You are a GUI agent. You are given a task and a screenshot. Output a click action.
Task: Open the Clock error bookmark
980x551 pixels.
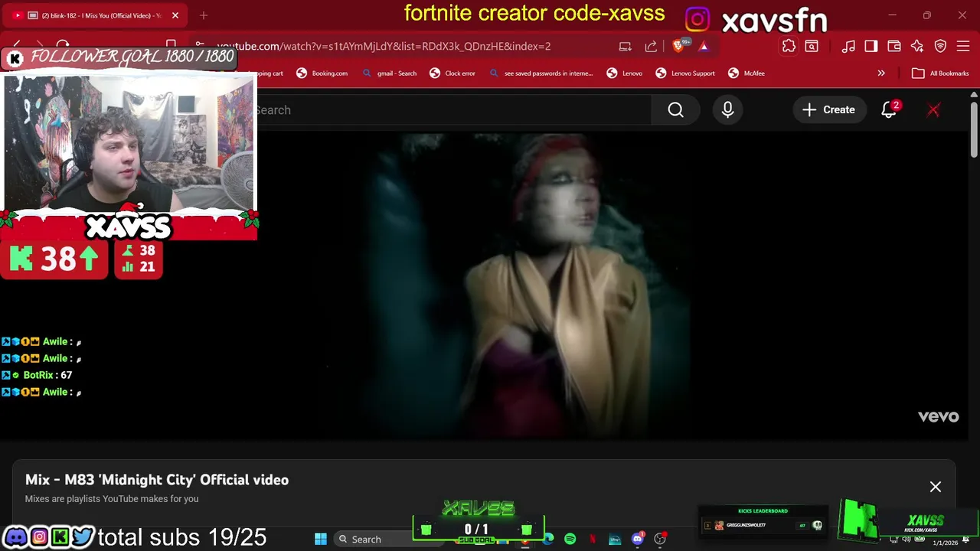coord(452,73)
